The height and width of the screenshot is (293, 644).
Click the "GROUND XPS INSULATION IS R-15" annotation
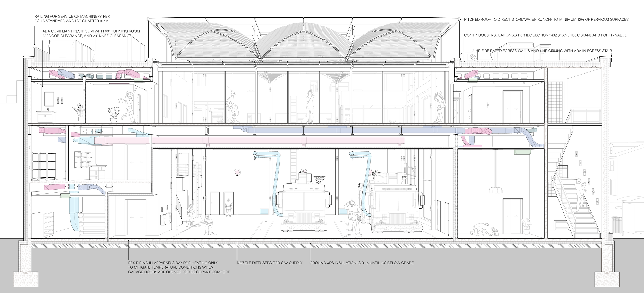361,263
